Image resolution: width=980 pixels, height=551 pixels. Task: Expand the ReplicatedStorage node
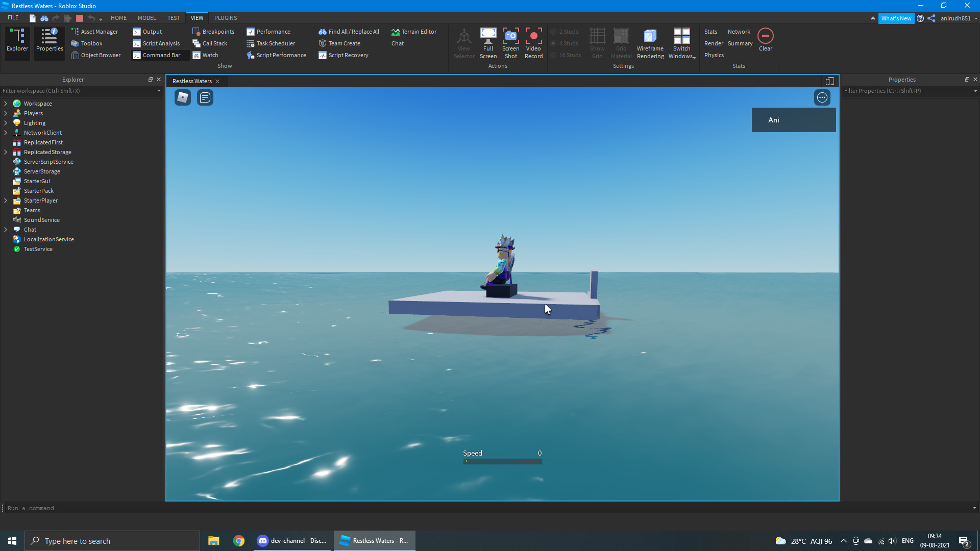pos(6,152)
